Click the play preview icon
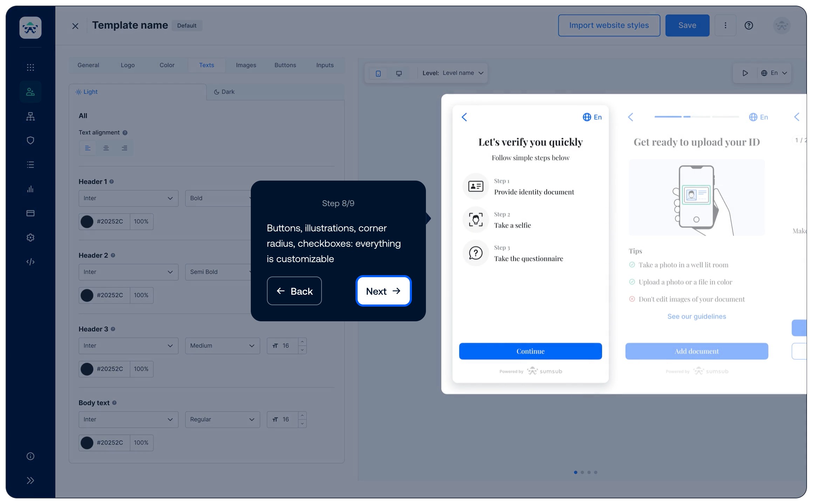The height and width of the screenshot is (504, 814). [745, 73]
